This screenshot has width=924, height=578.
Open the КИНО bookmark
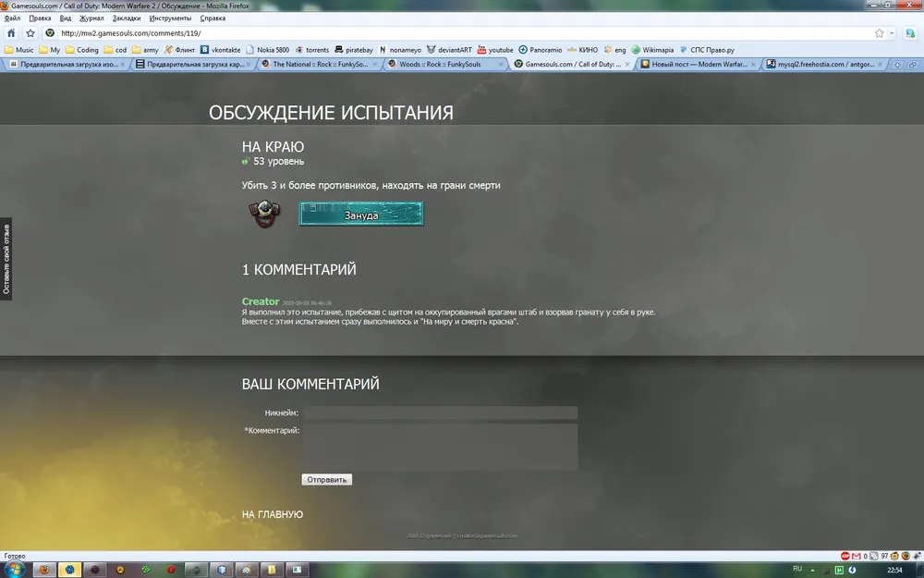click(582, 50)
